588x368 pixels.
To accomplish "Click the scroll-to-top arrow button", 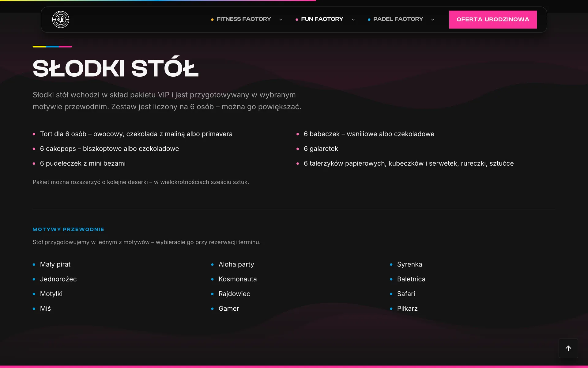I will coord(568,348).
